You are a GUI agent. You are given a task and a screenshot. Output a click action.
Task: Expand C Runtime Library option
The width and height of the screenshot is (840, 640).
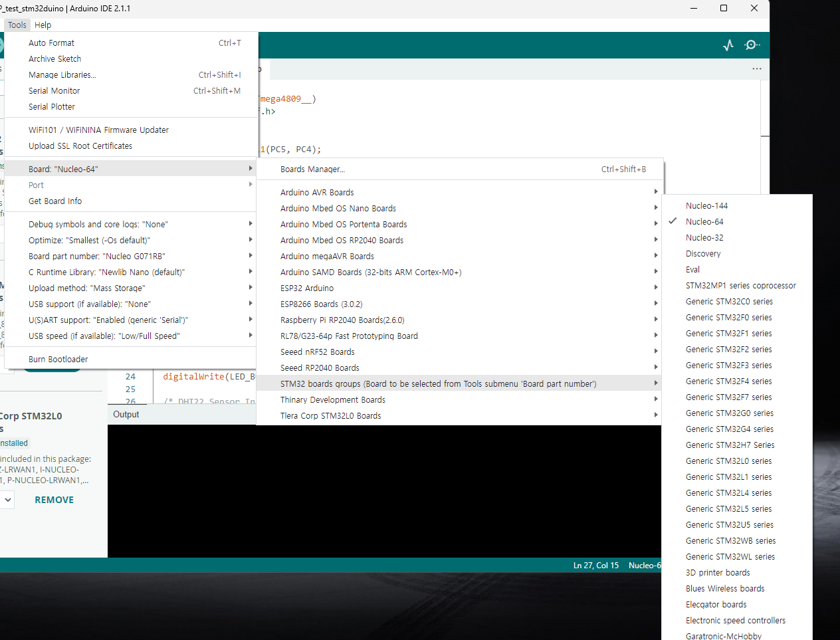[131, 272]
